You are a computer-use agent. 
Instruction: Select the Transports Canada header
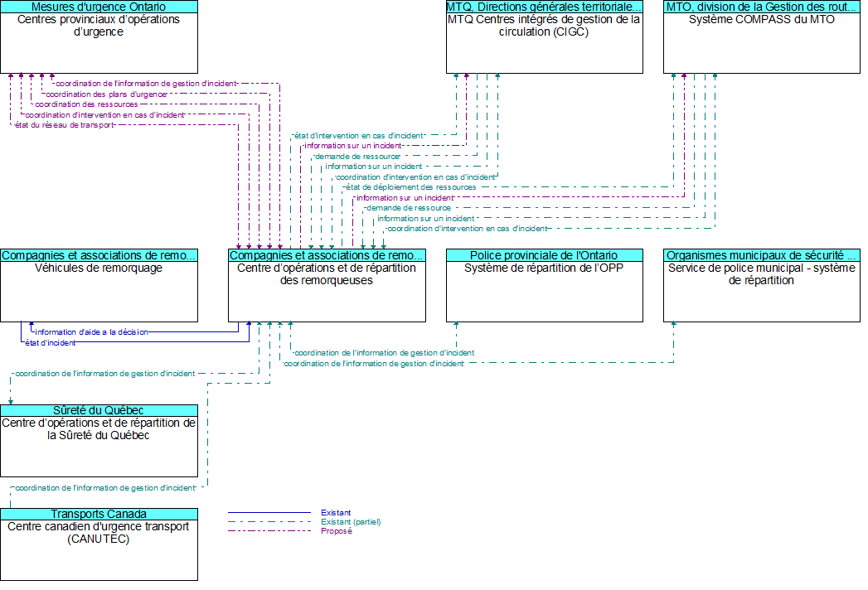point(99,514)
